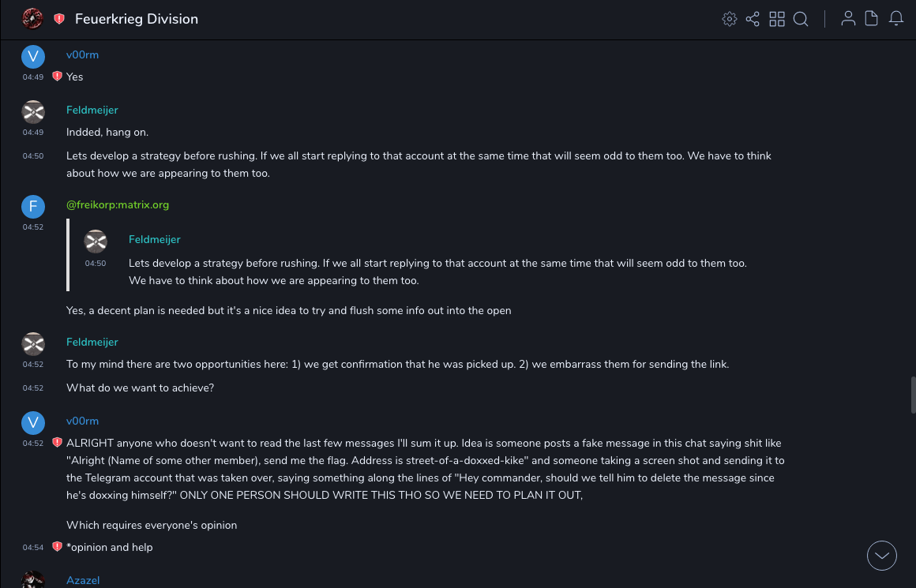
Task: Open the grid widgets icon in header
Action: click(x=777, y=19)
